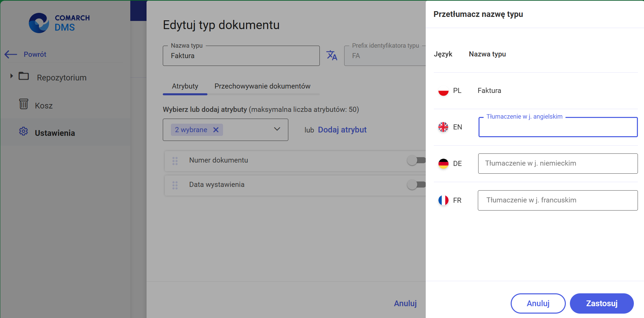Switch to Przechowywanie dokumentów tab
The height and width of the screenshot is (318, 644).
[262, 86]
